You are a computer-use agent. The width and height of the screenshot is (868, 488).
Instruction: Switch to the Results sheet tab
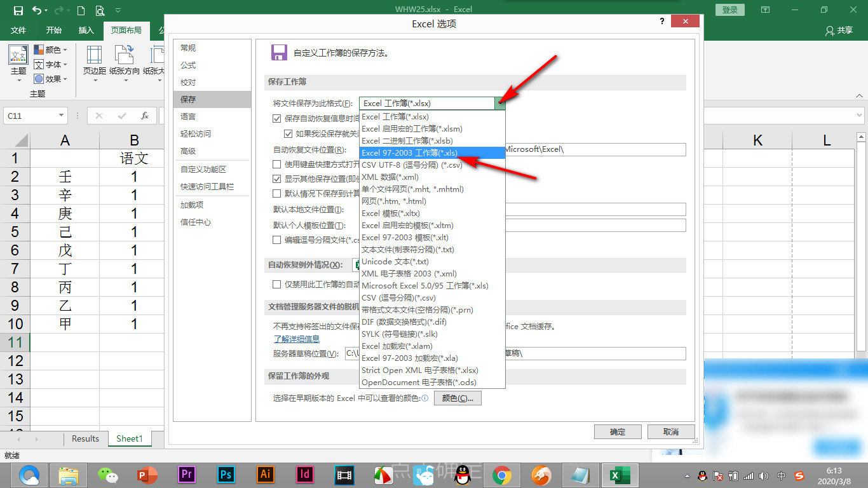[x=85, y=439]
